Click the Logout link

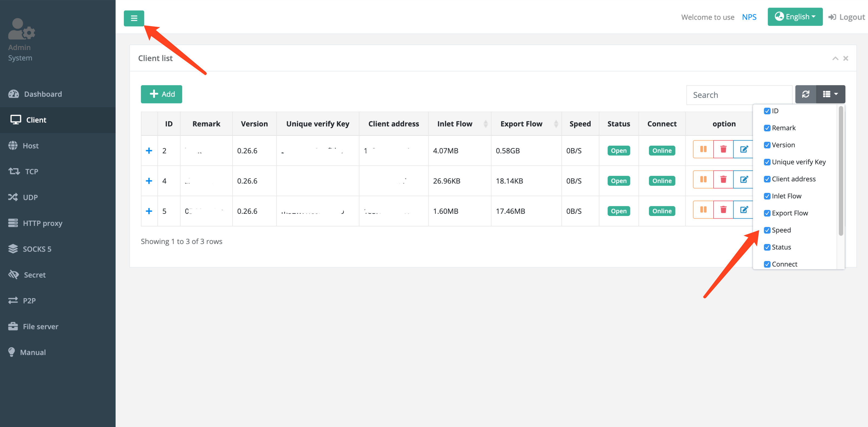[x=846, y=17]
